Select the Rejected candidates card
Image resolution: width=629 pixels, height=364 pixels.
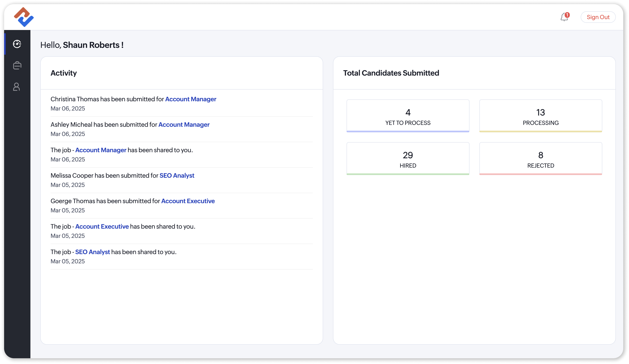540,159
